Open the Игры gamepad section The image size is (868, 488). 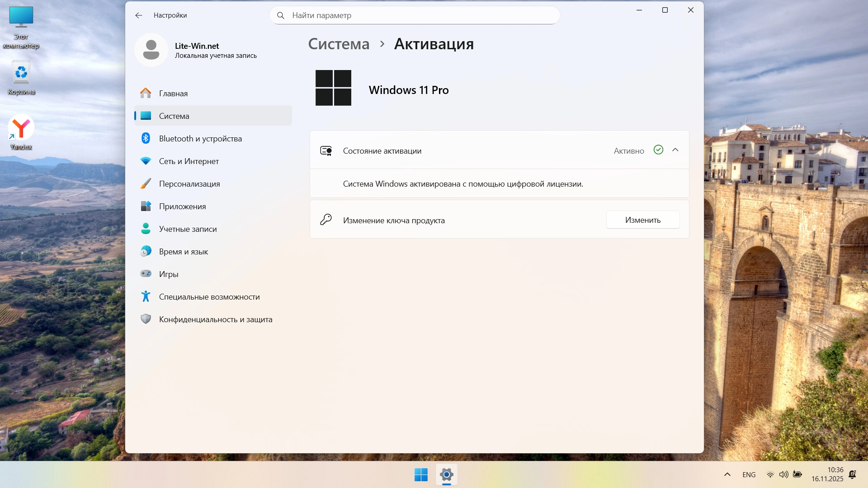pyautogui.click(x=169, y=274)
